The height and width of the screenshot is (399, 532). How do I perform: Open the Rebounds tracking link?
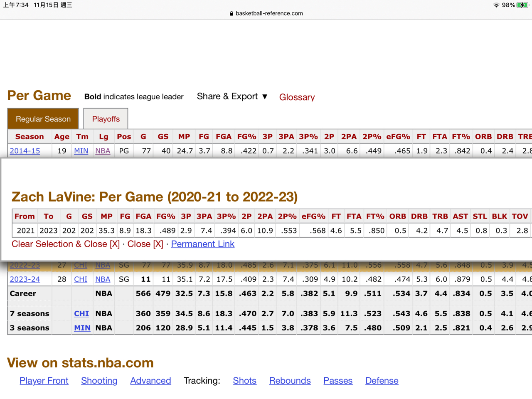click(290, 381)
